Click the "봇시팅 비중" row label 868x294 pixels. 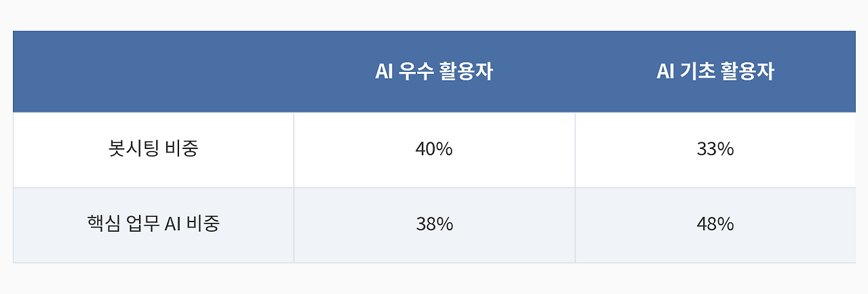coord(153,150)
